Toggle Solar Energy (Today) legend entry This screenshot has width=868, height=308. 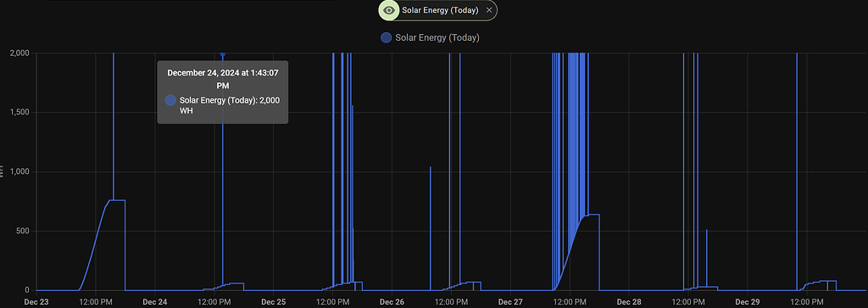430,37
